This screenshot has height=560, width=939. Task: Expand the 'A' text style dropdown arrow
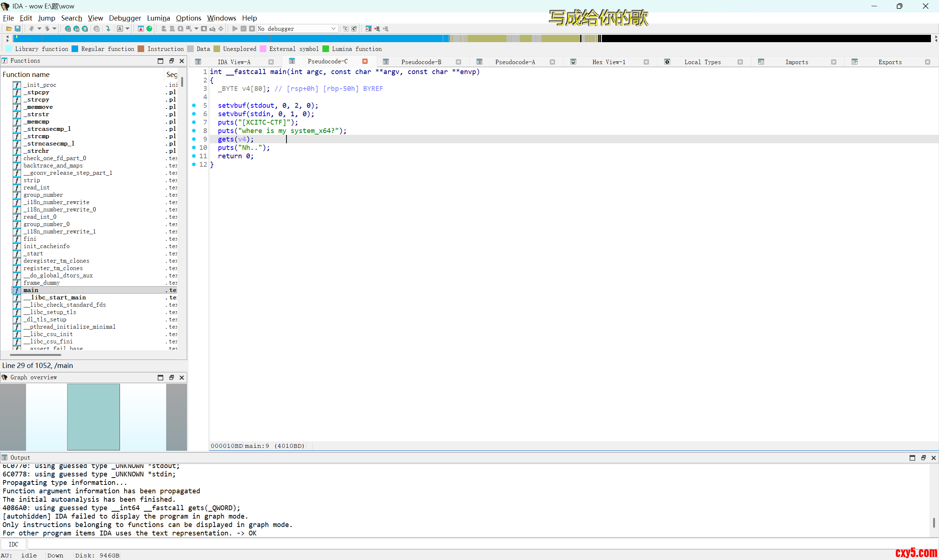point(128,29)
